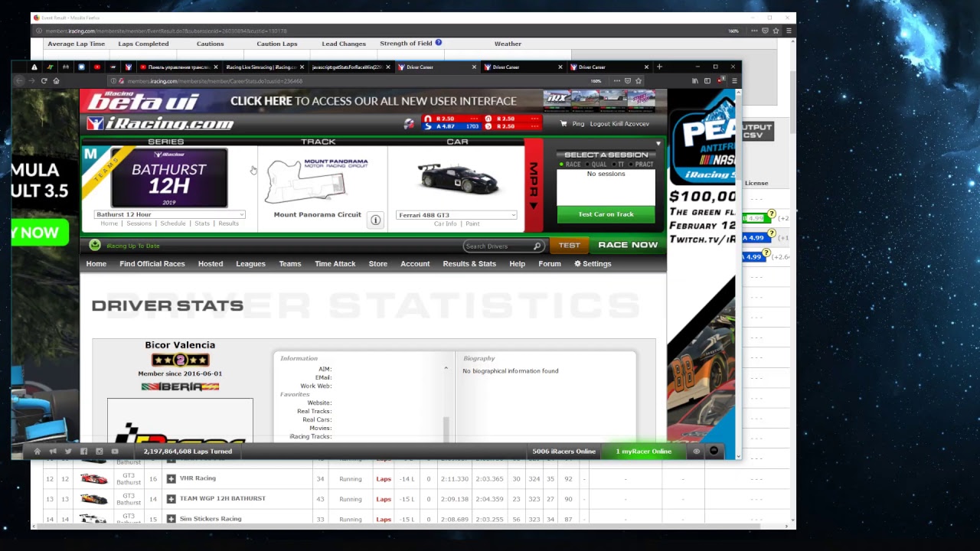Click the home icon in the iRacing footer bar
Screen dimensions: 980x551
37,452
